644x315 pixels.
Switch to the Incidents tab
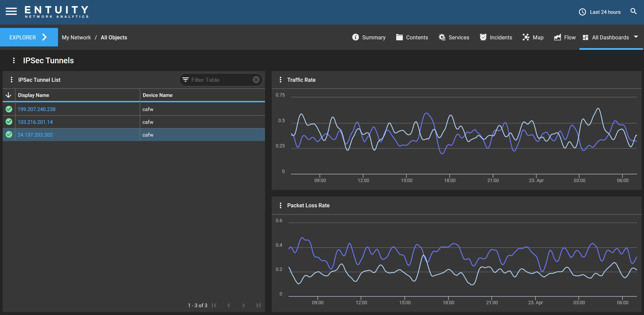pos(496,37)
